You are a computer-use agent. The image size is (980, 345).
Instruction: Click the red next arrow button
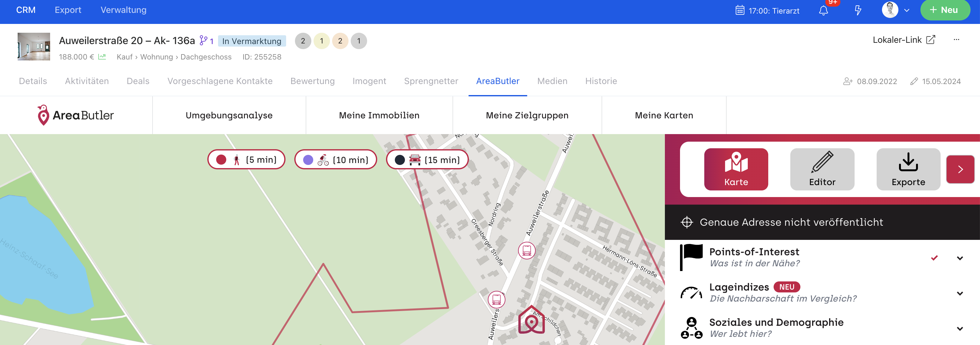coord(960,169)
